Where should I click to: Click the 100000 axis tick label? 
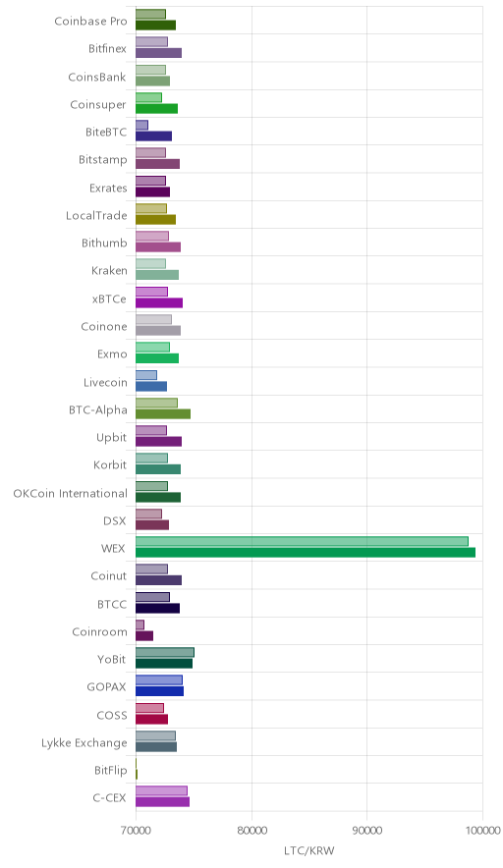point(482,831)
